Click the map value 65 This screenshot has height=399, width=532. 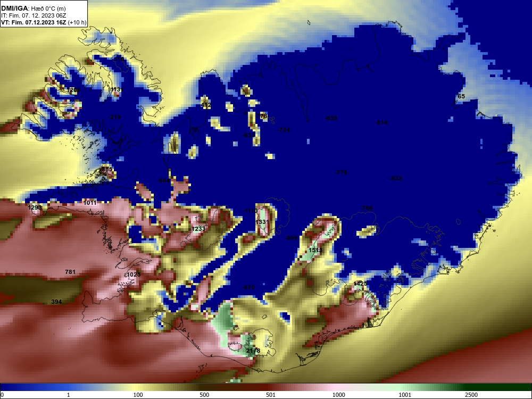[461, 96]
